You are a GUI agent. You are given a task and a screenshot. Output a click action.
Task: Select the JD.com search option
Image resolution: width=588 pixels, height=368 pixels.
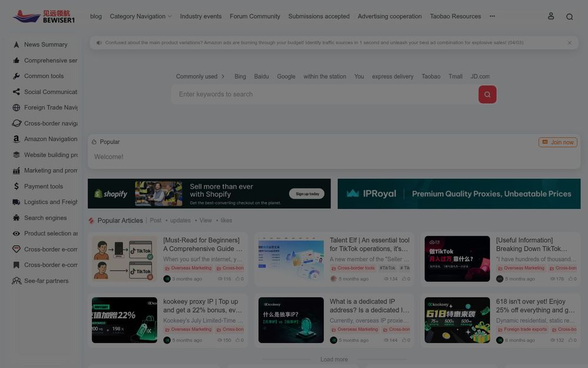[480, 77]
